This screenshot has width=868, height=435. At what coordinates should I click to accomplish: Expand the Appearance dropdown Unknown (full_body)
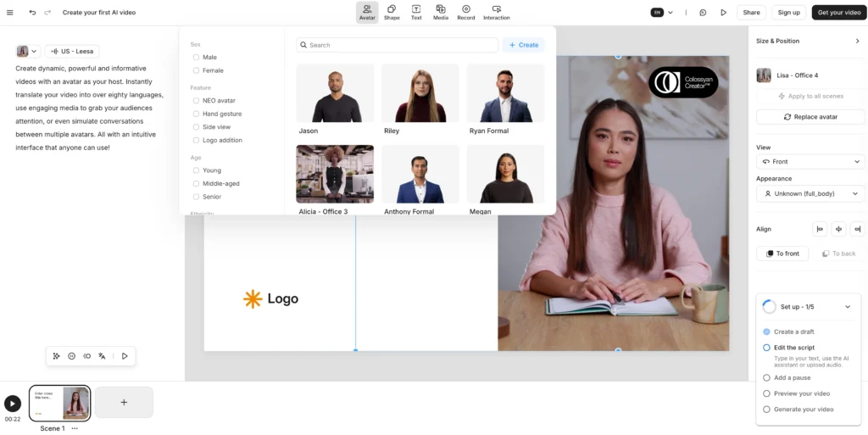(810, 193)
